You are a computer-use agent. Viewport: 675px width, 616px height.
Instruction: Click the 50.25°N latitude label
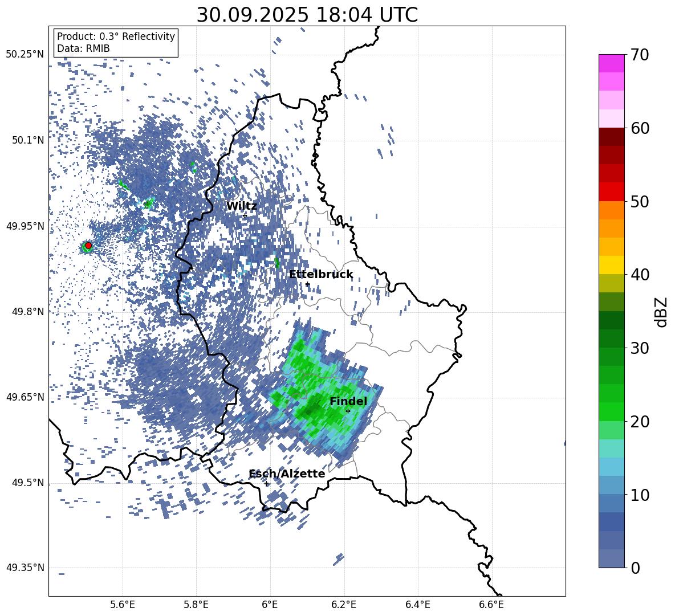tap(25, 55)
